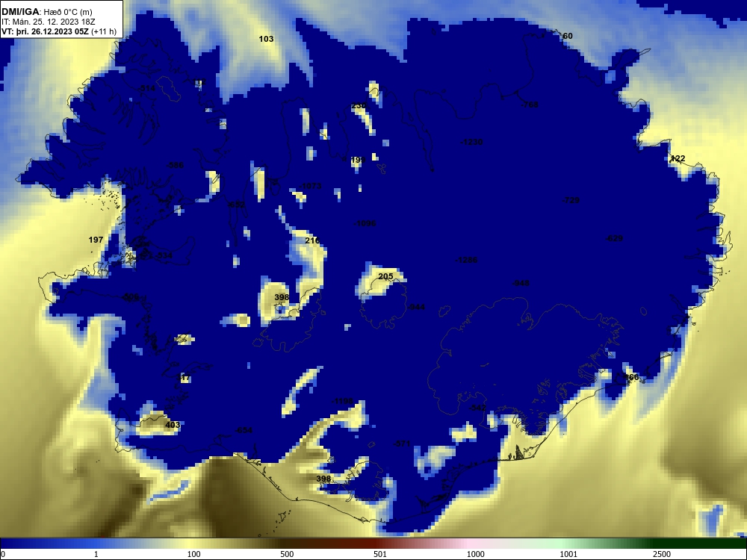Click the map value -586
This screenshot has height=560, width=747.
(174, 165)
